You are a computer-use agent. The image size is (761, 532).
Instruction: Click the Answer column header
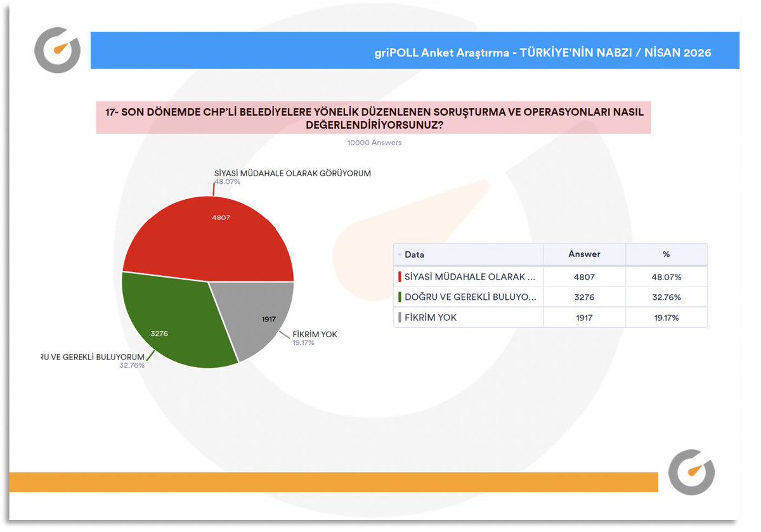click(584, 254)
